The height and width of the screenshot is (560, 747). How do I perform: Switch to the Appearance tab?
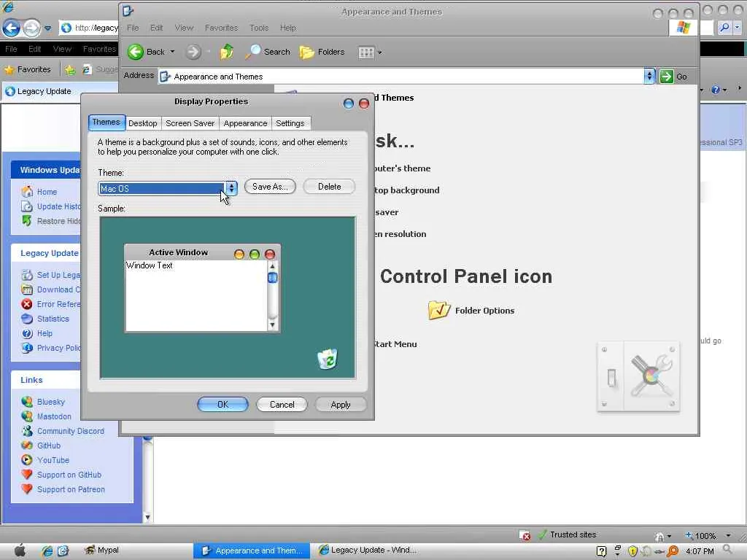pyautogui.click(x=245, y=123)
